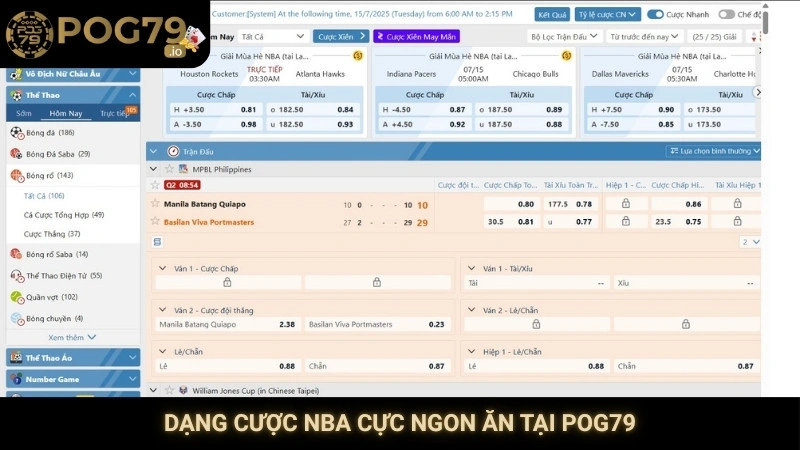Bet Basilan Viva Portmasters at 0.23

point(378,324)
